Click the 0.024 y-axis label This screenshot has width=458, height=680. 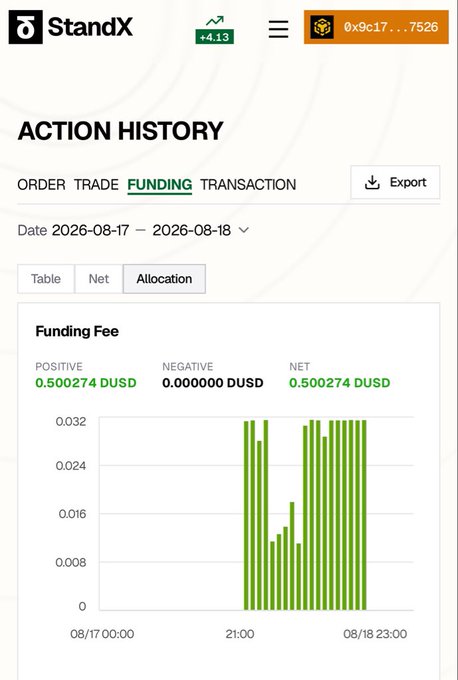(x=71, y=466)
